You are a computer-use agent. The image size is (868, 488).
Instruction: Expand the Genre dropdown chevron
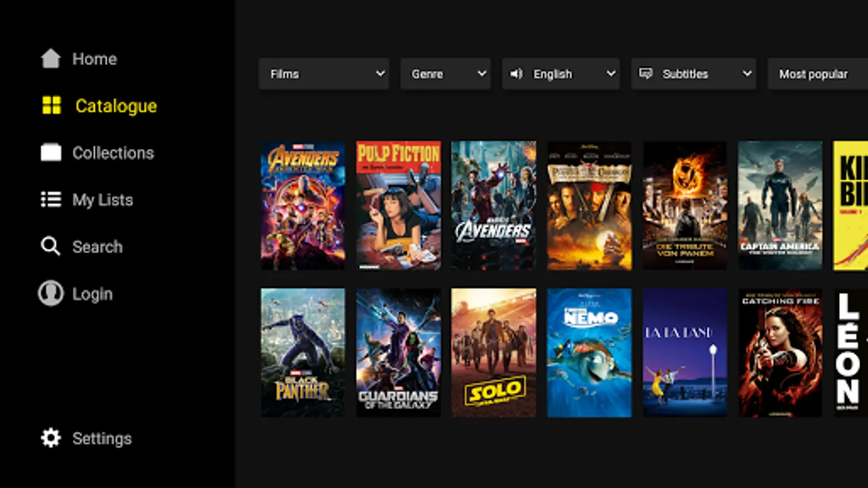(482, 74)
